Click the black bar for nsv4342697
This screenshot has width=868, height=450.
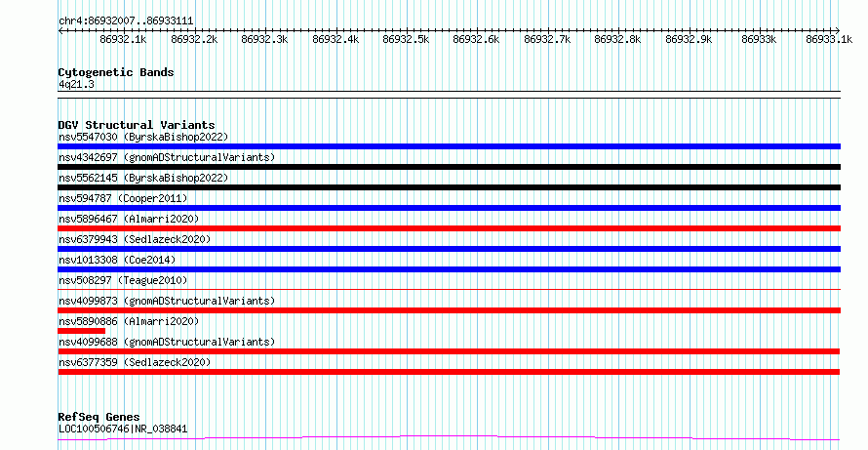pos(449,167)
